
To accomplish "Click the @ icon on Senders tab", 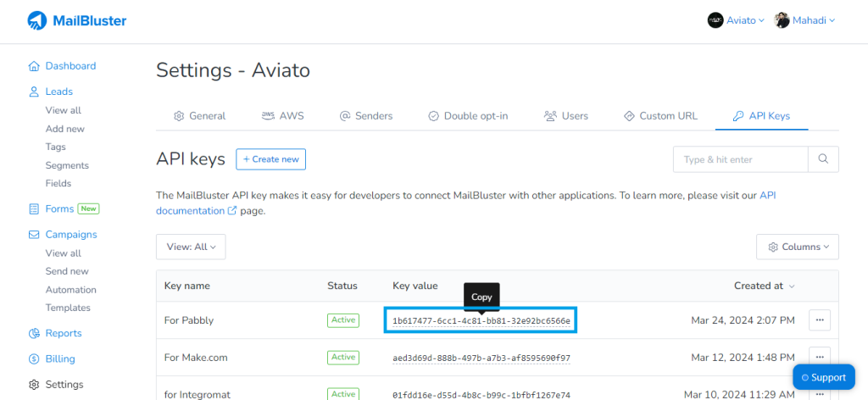I will [x=345, y=116].
